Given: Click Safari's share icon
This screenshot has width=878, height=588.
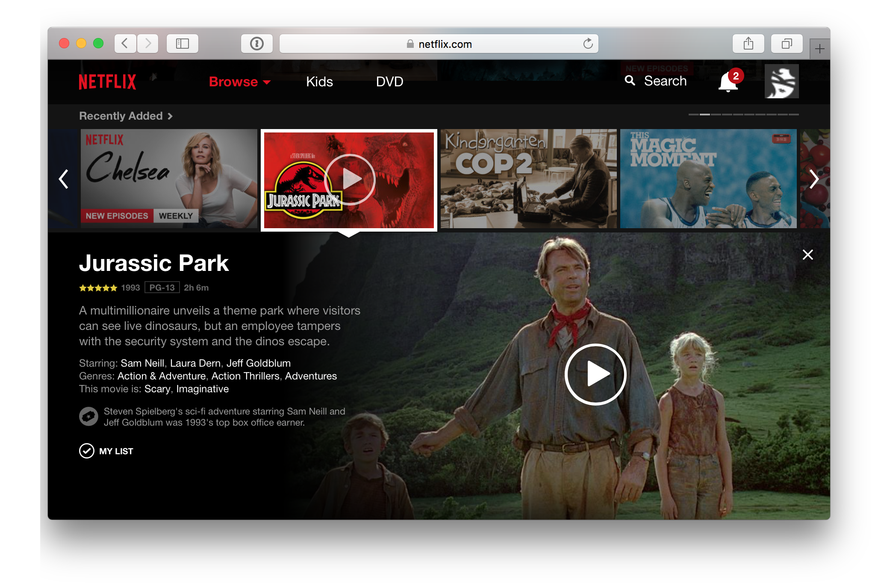Looking at the screenshot, I should (x=748, y=44).
